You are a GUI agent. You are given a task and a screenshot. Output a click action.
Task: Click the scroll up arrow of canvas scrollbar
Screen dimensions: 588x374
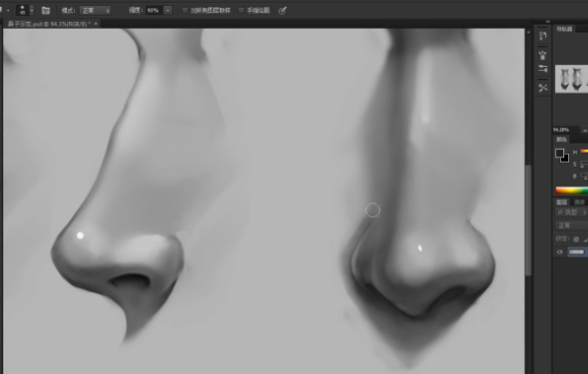tap(528, 33)
